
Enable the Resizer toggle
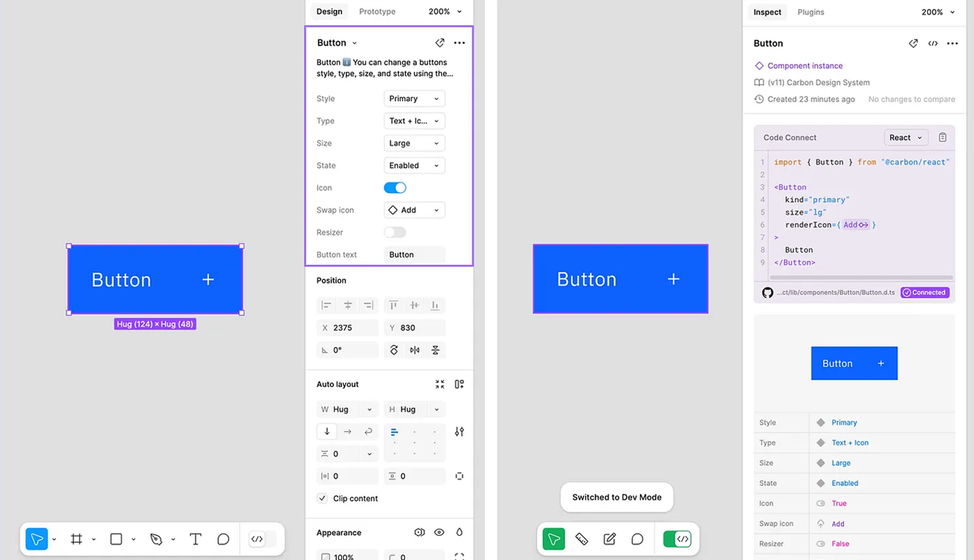tap(394, 233)
